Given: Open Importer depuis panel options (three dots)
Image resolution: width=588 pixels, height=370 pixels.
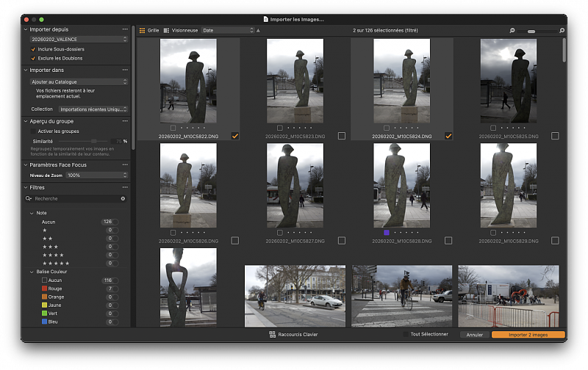Looking at the screenshot, I should coord(125,28).
